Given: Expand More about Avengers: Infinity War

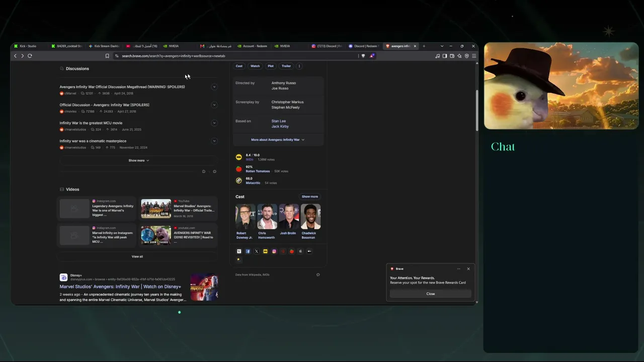Looking at the screenshot, I should (278, 140).
